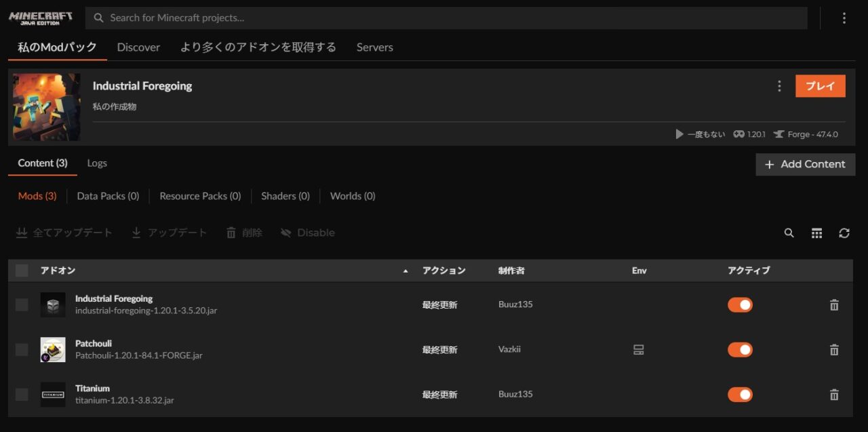868x432 pixels.
Task: Check the Industrial Foregoing row checkbox
Action: pos(22,305)
